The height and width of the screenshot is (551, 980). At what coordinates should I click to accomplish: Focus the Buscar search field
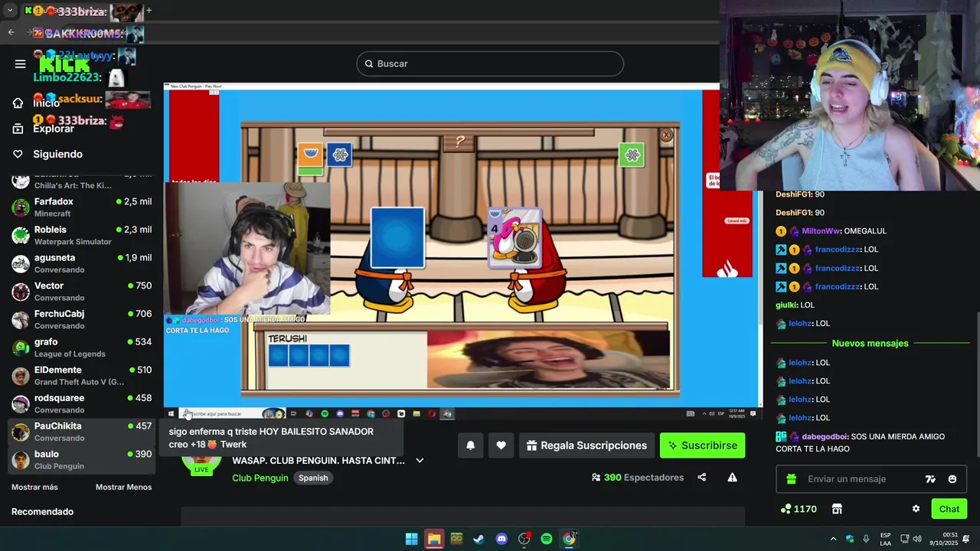point(490,64)
